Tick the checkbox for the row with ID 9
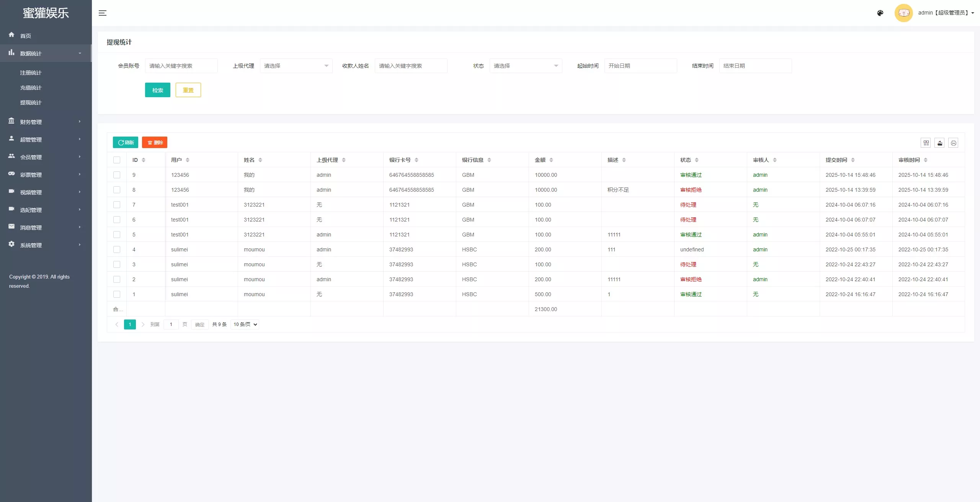 tap(117, 175)
